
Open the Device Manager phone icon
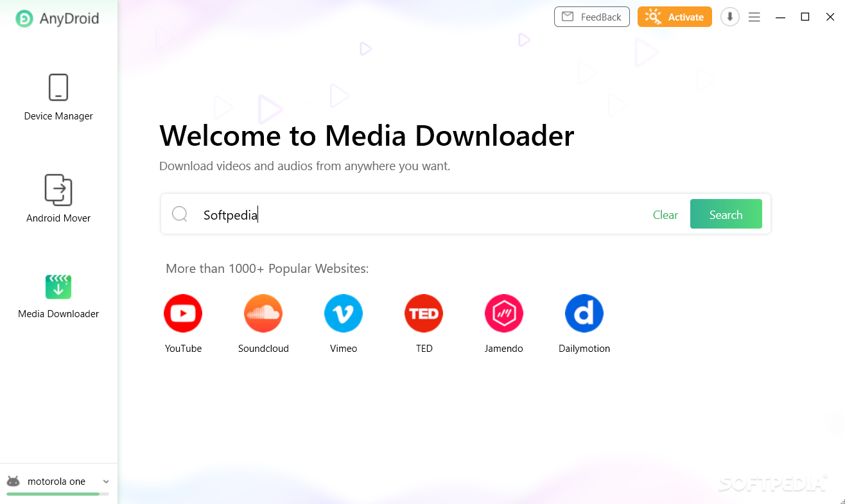[58, 87]
